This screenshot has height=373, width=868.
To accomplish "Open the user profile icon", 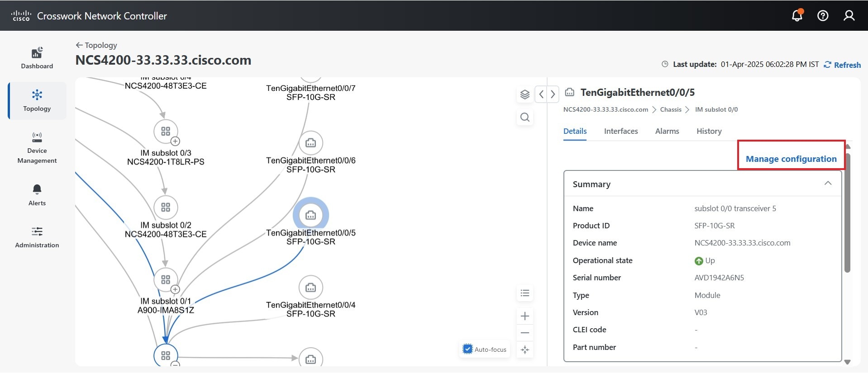I will [849, 16].
